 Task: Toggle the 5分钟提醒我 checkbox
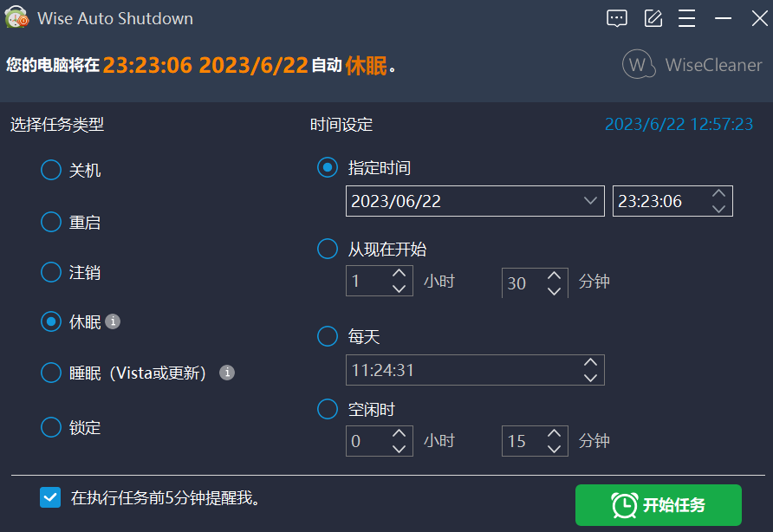50,497
